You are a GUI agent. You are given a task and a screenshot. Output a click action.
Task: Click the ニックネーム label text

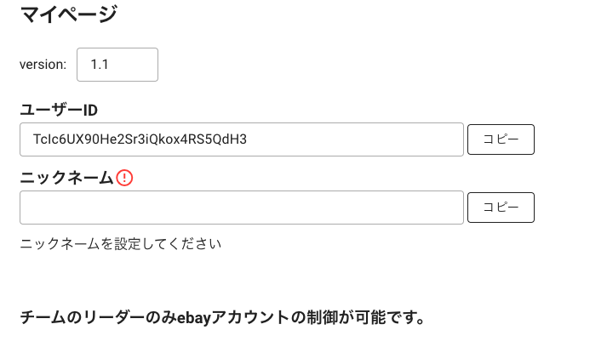point(66,178)
